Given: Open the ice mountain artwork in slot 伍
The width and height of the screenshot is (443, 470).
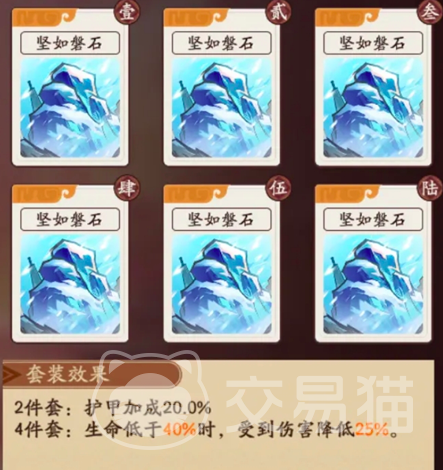Looking at the screenshot, I should [222, 284].
